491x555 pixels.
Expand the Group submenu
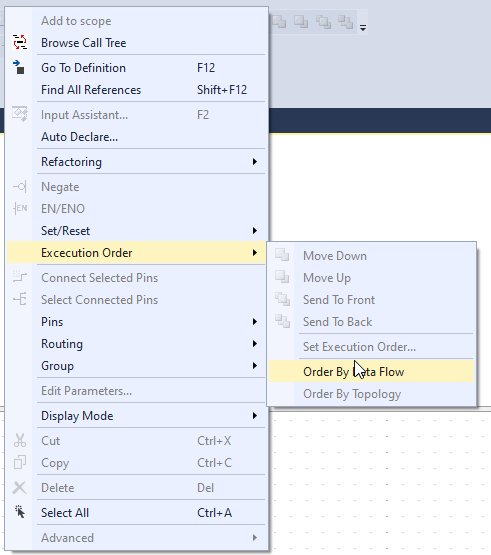[136, 366]
